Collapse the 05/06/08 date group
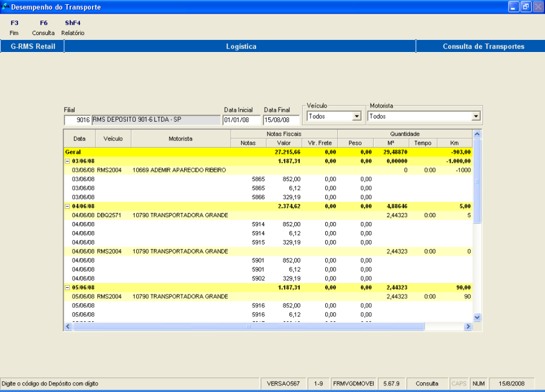The width and height of the screenshot is (545, 392). coord(67,287)
